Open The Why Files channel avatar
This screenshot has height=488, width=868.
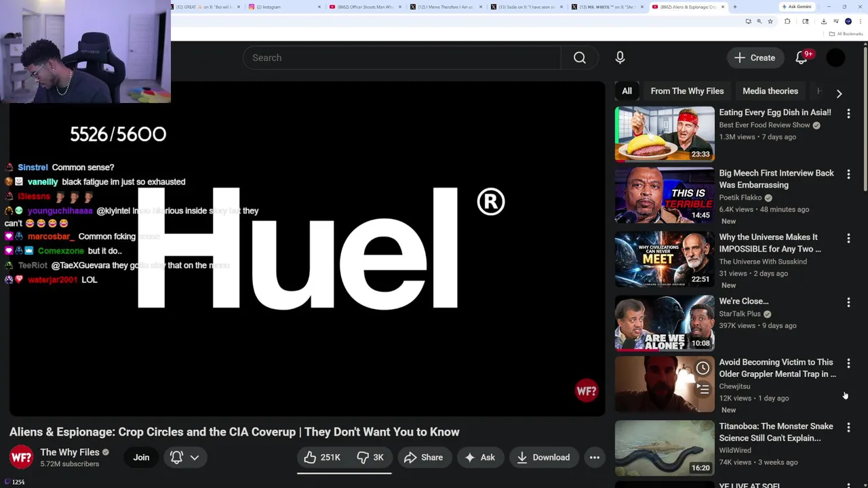pyautogui.click(x=21, y=457)
